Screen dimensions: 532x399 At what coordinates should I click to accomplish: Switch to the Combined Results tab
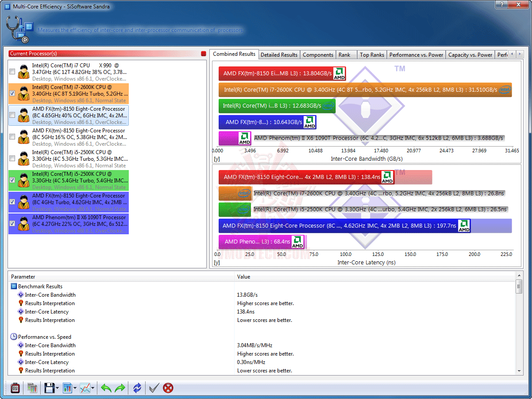[x=234, y=54]
